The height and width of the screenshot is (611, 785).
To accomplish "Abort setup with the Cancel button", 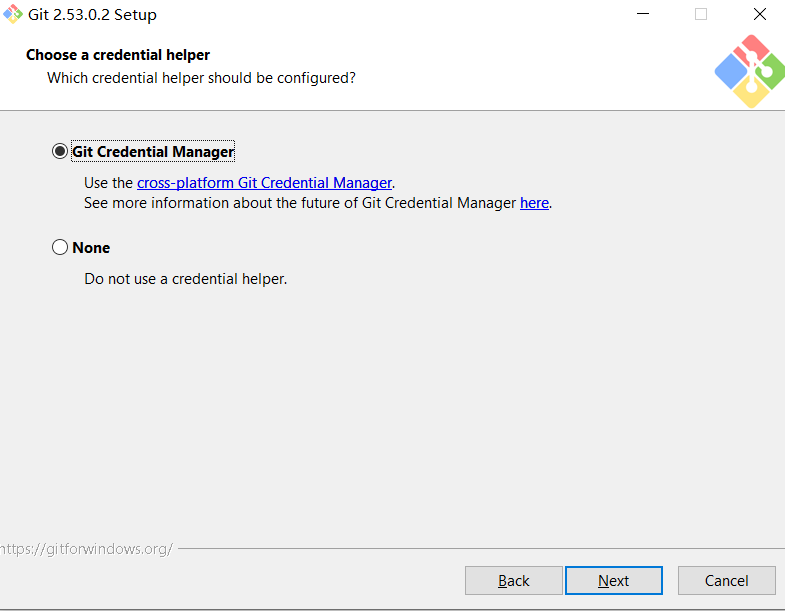I will pyautogui.click(x=726, y=581).
